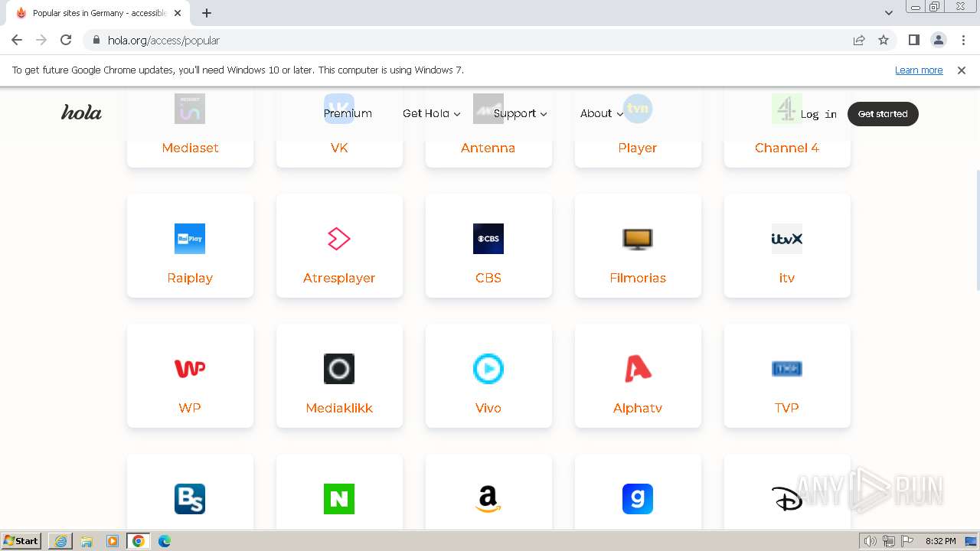Select the CBS logo icon
This screenshot has height=551, width=980.
tap(488, 239)
